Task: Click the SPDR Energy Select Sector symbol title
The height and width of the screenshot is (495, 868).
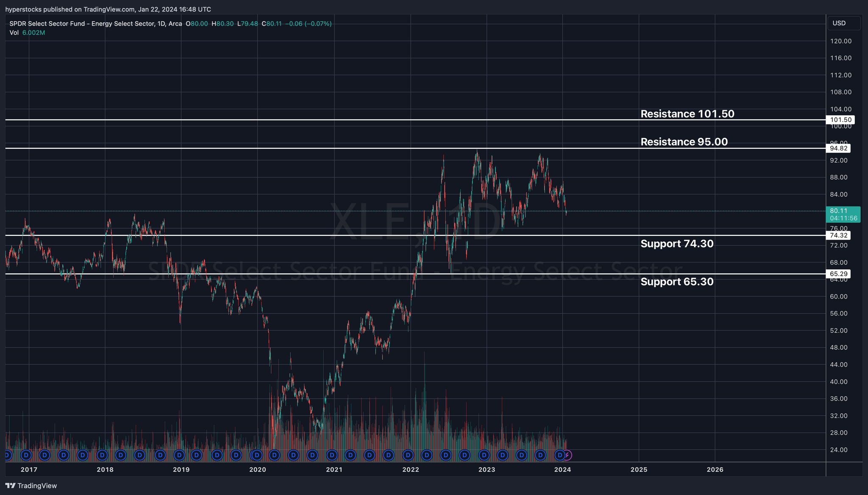Action: point(81,24)
